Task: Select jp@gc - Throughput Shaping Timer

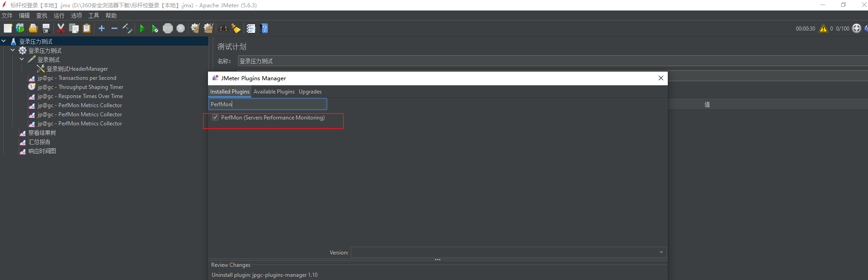Action: (x=80, y=87)
